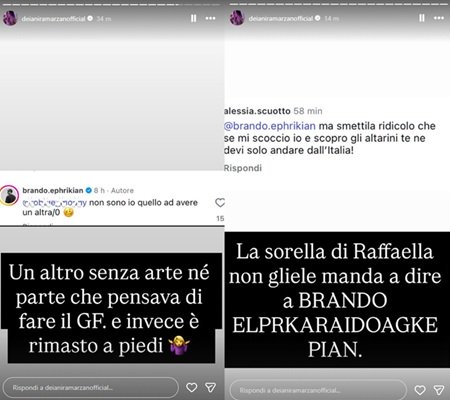Click the right story reply field
The height and width of the screenshot is (400, 450).
coord(318,390)
